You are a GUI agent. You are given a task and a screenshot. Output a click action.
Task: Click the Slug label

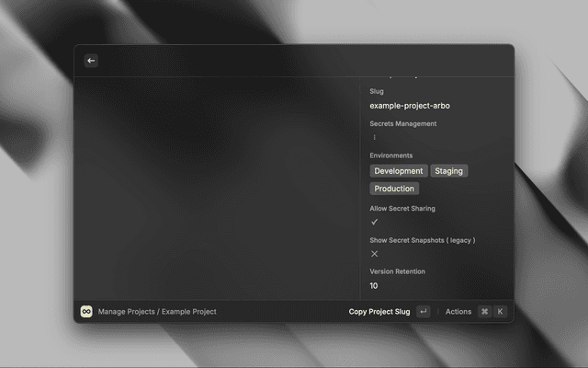pos(377,91)
